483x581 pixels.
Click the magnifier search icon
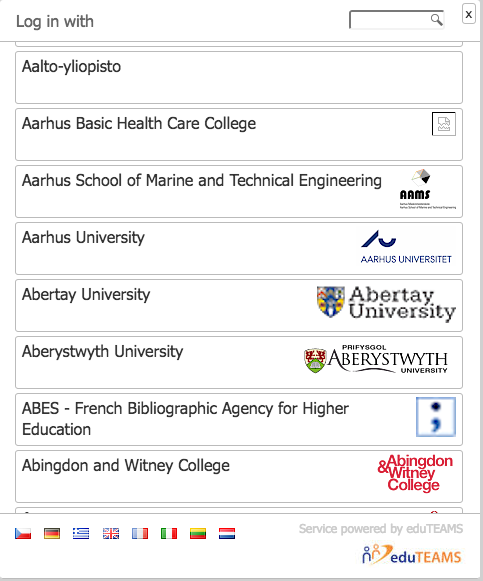coord(436,20)
